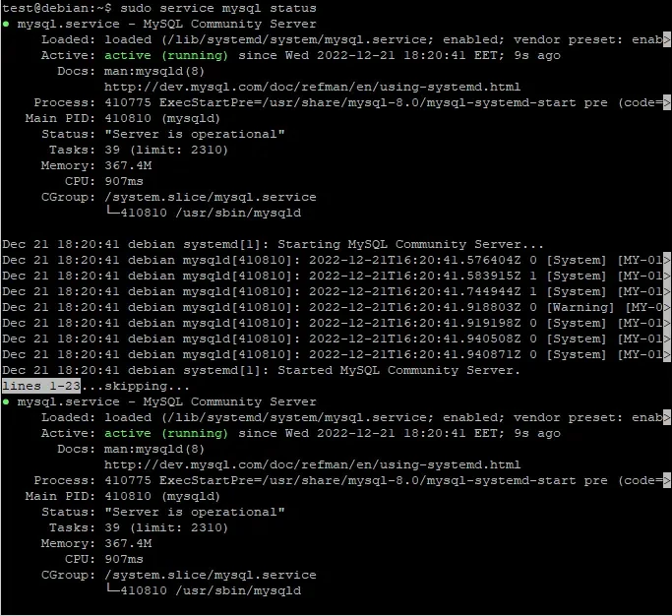Click the truncation marker ending the [Warning] log line
Image resolution: width=672 pixels, height=616 pixels.
coord(667,307)
